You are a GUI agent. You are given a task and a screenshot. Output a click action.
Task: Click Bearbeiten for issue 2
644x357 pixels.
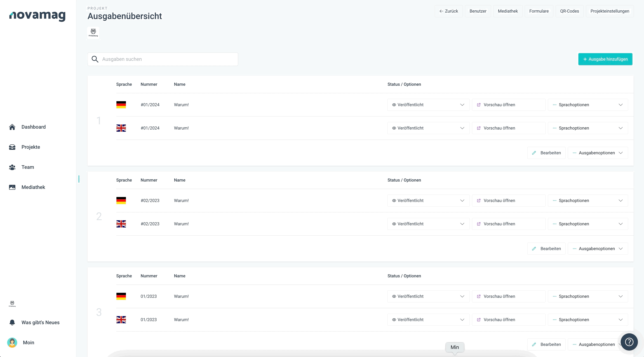coord(546,248)
